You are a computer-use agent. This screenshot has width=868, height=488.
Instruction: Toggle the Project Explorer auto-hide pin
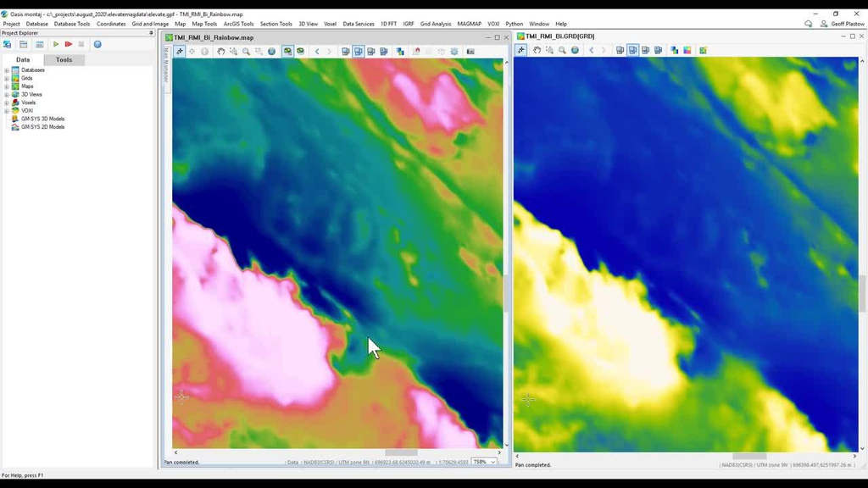coord(151,33)
